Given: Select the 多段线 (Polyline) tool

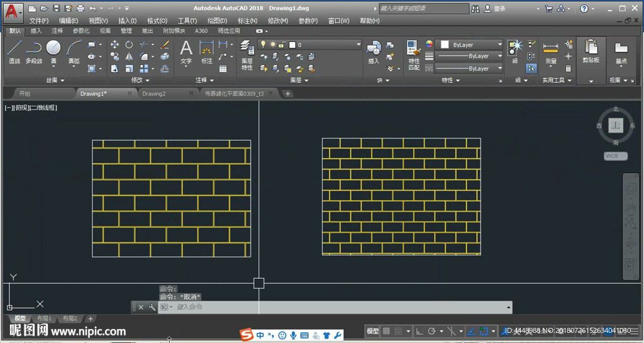Looking at the screenshot, I should [34, 52].
